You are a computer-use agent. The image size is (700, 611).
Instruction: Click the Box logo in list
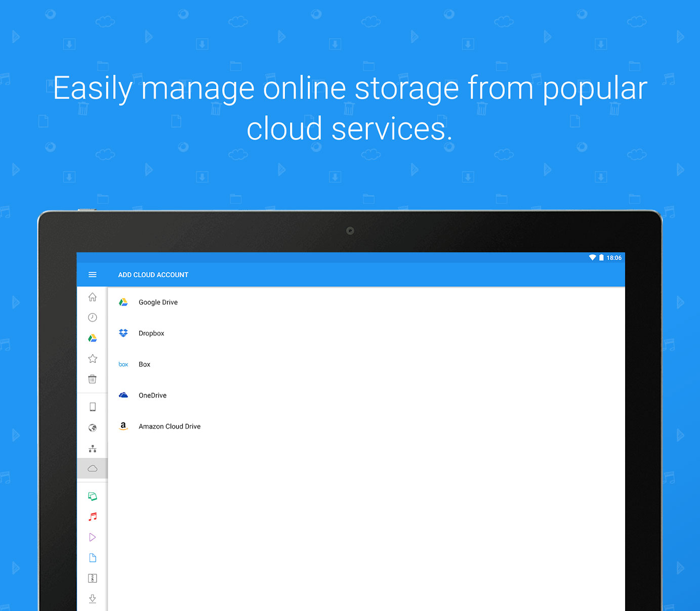point(123,364)
